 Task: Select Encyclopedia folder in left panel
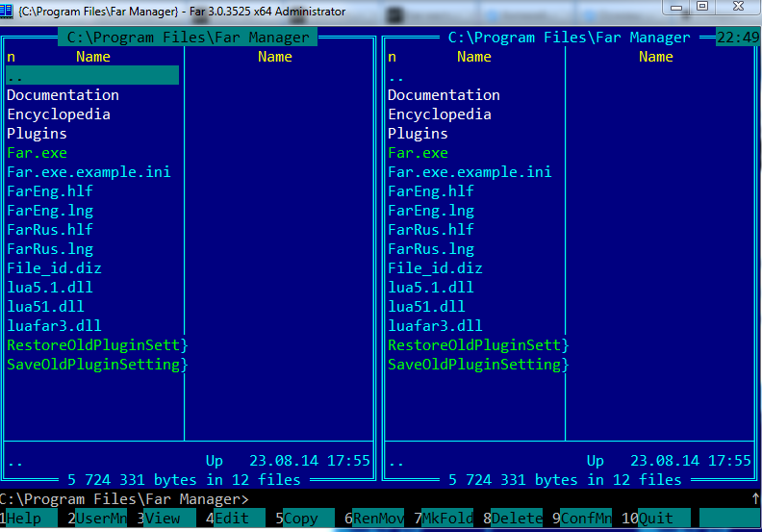[x=59, y=114]
